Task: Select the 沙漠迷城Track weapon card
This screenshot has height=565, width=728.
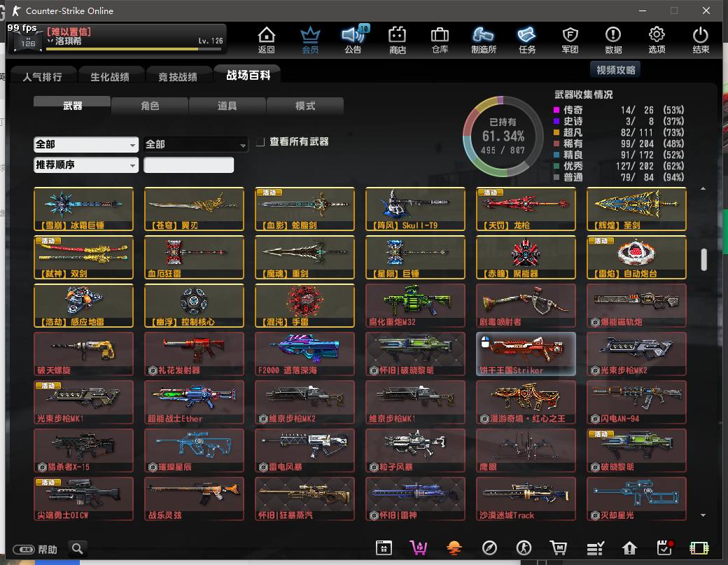Action: point(526,498)
